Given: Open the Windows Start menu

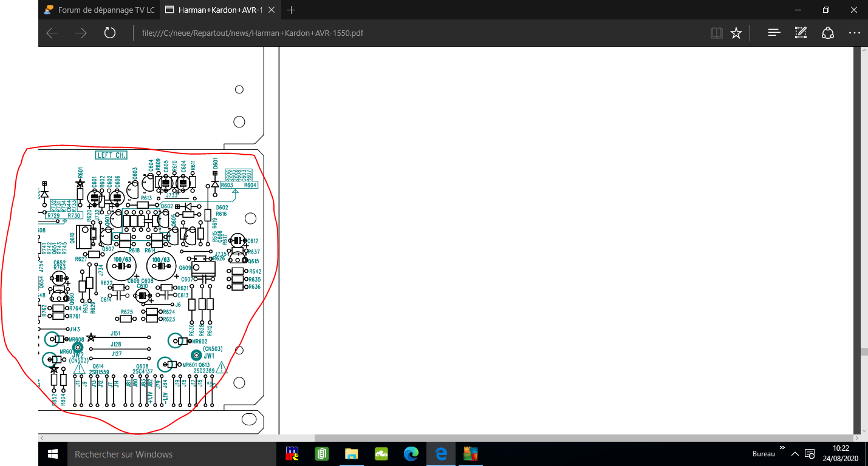Looking at the screenshot, I should 52,454.
